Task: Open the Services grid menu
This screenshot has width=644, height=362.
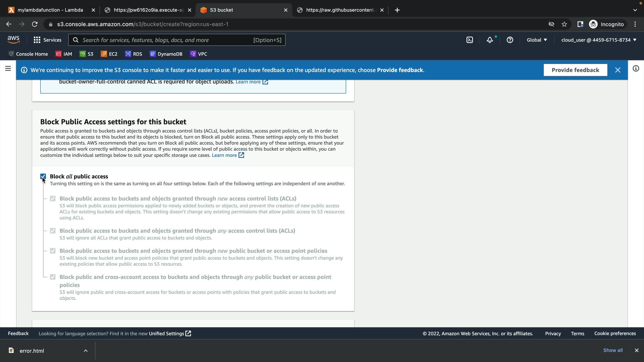Action: pyautogui.click(x=47, y=40)
